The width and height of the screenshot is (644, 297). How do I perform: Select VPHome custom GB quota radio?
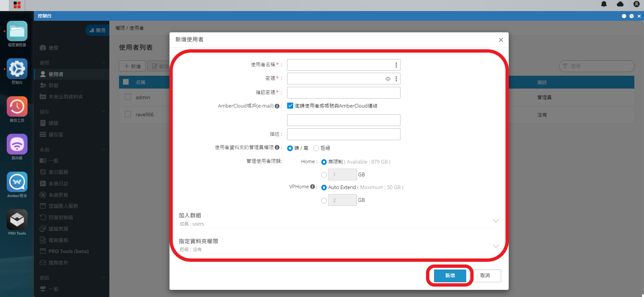click(x=324, y=200)
